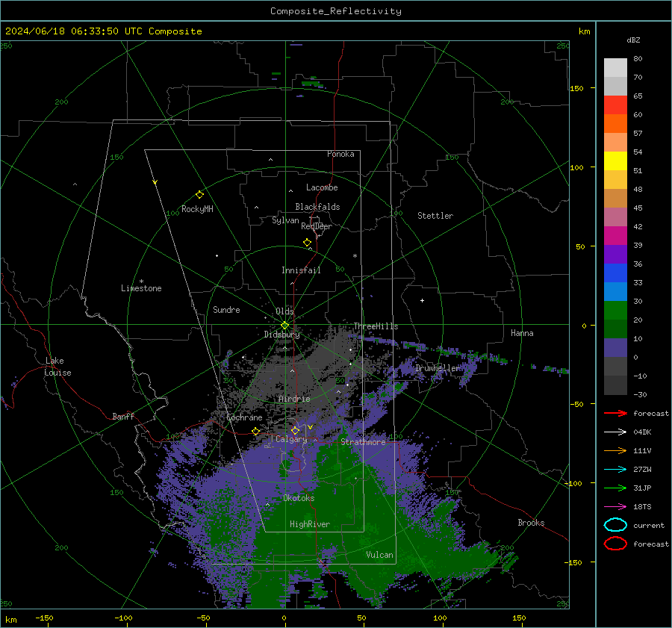The width and height of the screenshot is (672, 628).
Task: Click the Okotoks town label
Action: (299, 498)
